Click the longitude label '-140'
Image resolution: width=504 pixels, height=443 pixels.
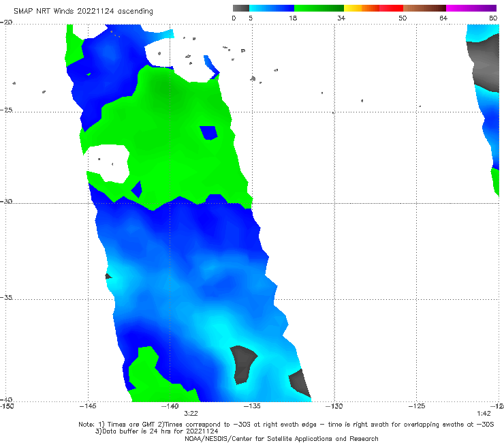170,406
